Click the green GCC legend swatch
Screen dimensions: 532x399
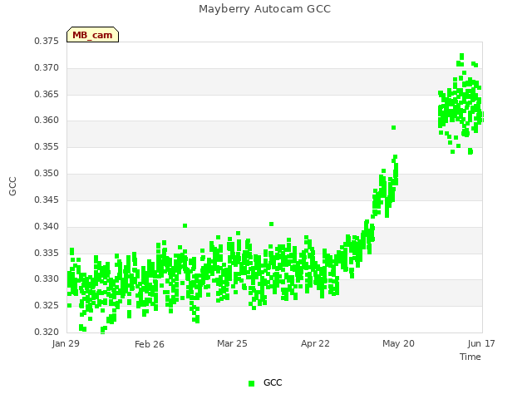point(251,383)
